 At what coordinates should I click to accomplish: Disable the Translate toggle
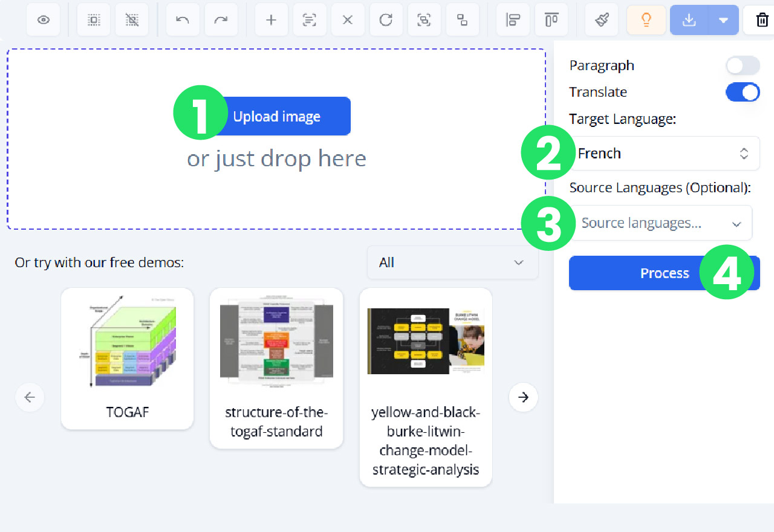click(743, 92)
